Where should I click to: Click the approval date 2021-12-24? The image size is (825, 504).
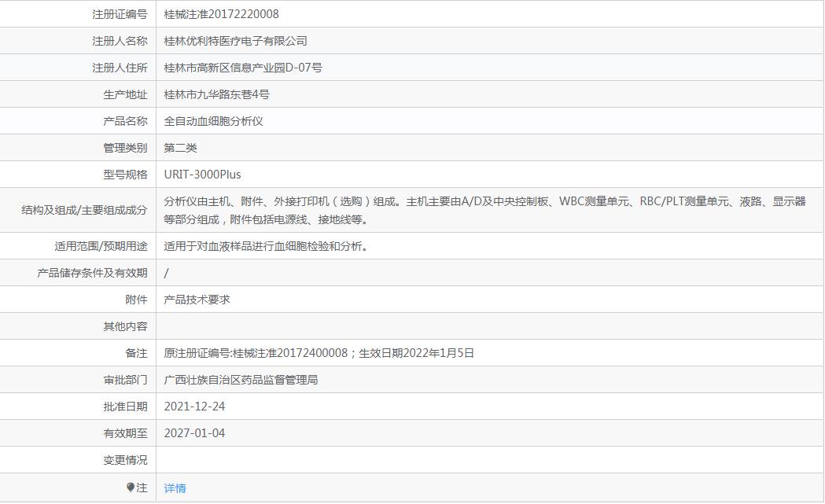[194, 407]
